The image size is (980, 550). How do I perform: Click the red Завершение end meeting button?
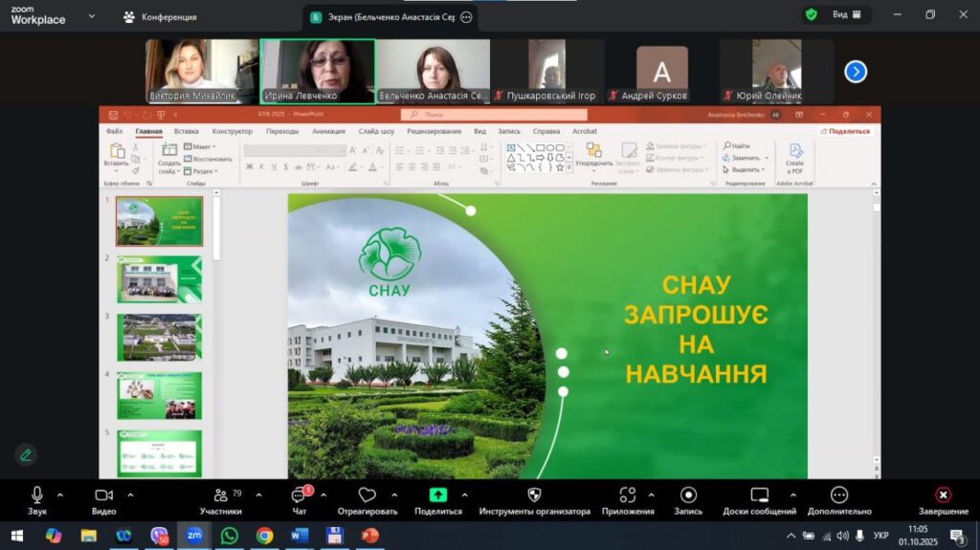tap(943, 495)
